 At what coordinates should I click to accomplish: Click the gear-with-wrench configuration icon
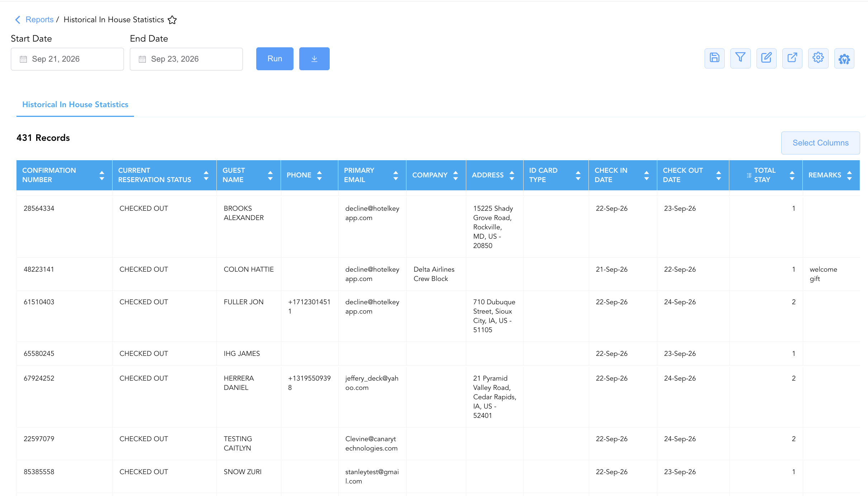(844, 58)
